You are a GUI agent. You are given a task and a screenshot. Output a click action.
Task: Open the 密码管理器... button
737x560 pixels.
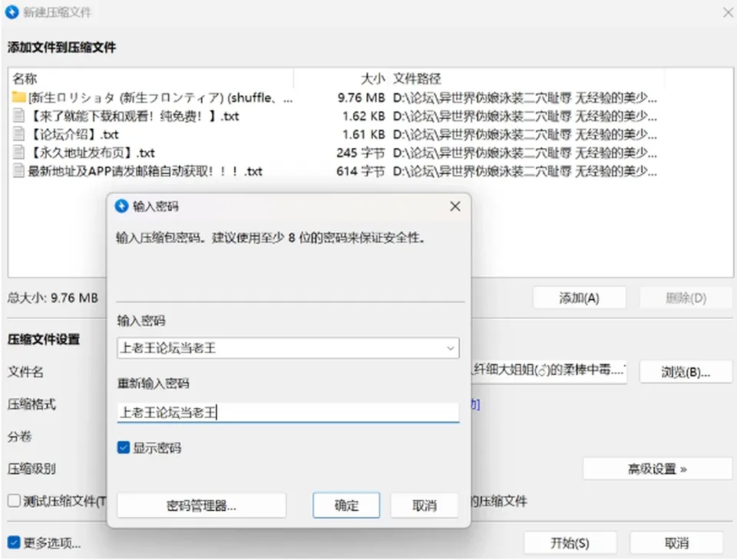tap(201, 506)
